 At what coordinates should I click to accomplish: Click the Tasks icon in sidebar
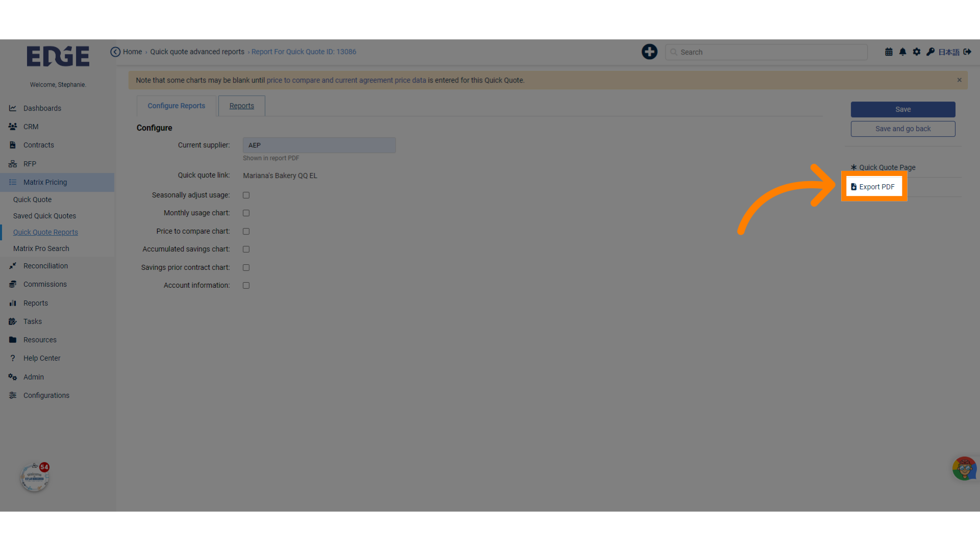tap(13, 321)
